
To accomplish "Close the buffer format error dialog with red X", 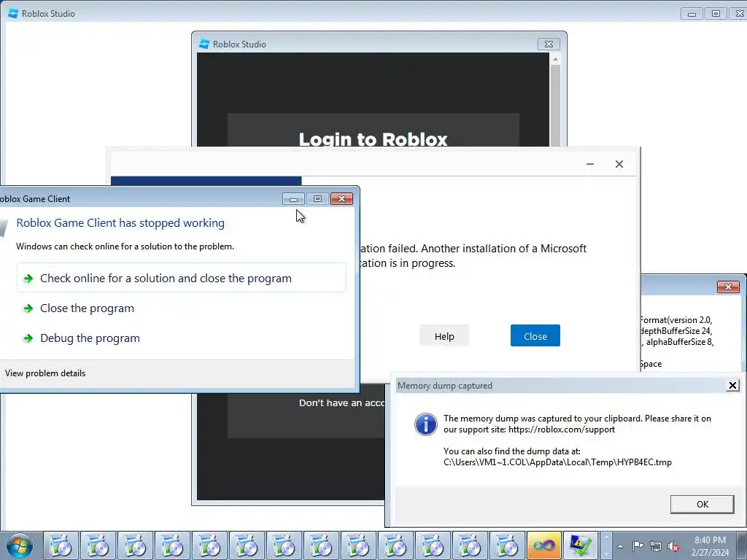I will 728,287.
